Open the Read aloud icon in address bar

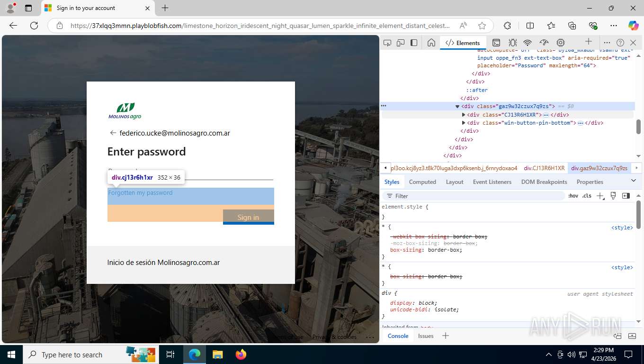463,26
